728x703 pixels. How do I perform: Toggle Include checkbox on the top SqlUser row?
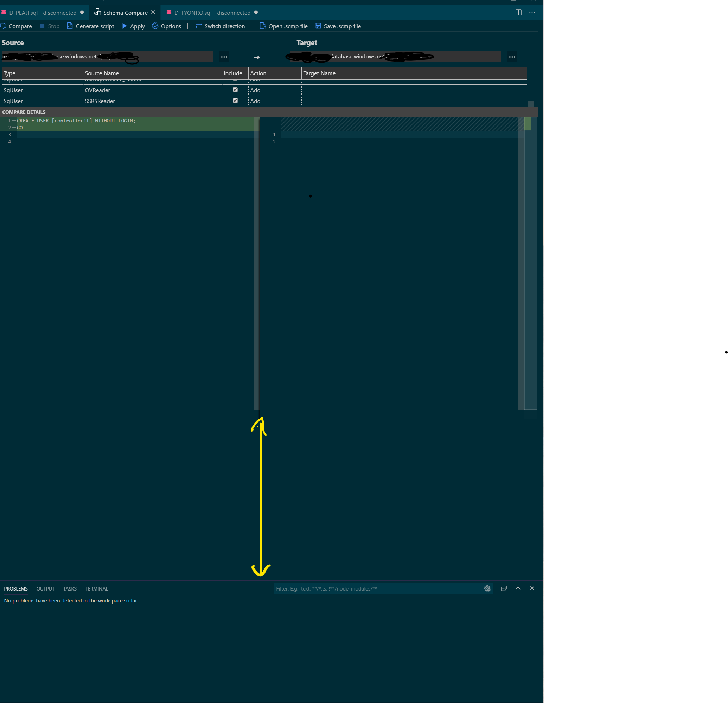click(x=235, y=79)
